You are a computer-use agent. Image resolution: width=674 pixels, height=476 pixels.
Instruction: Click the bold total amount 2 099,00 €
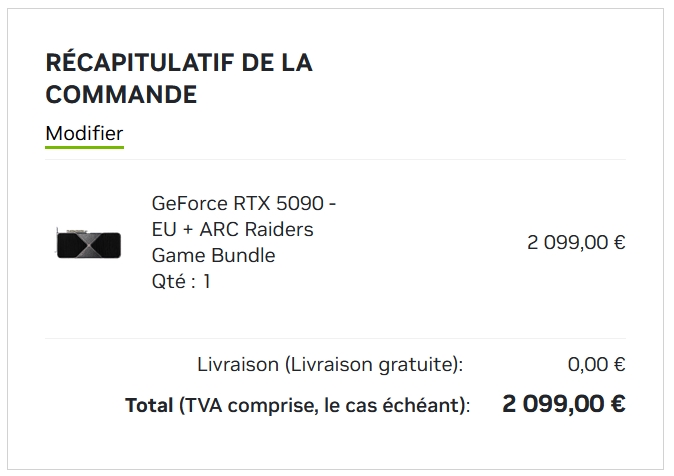[563, 404]
